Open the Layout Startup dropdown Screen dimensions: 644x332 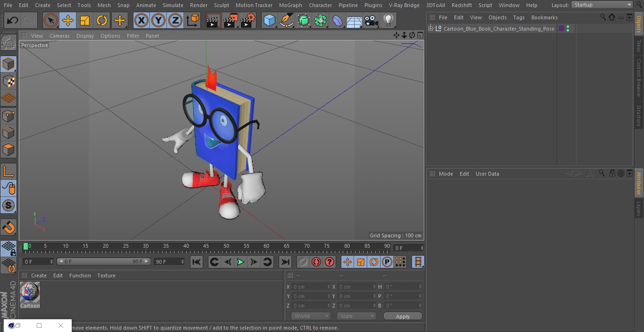click(602, 5)
